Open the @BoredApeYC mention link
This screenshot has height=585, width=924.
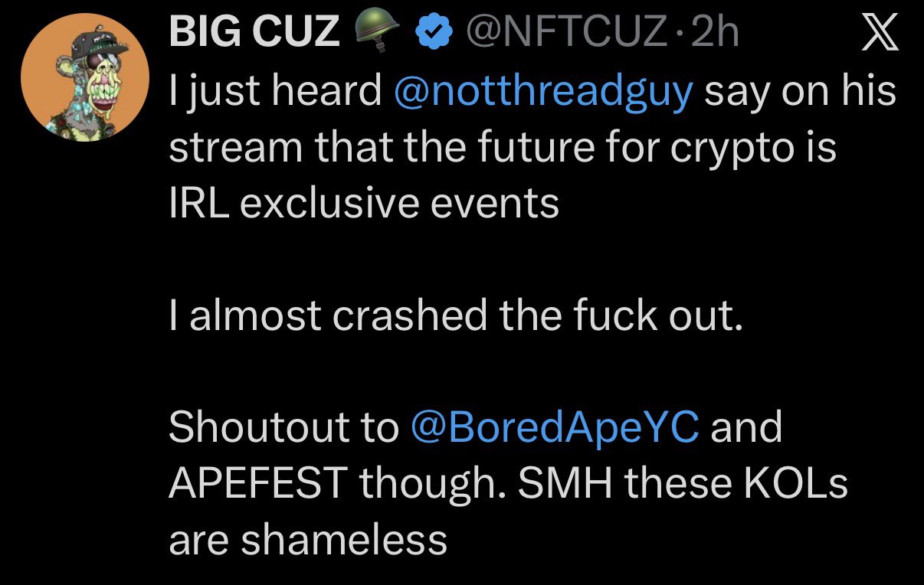(x=555, y=426)
